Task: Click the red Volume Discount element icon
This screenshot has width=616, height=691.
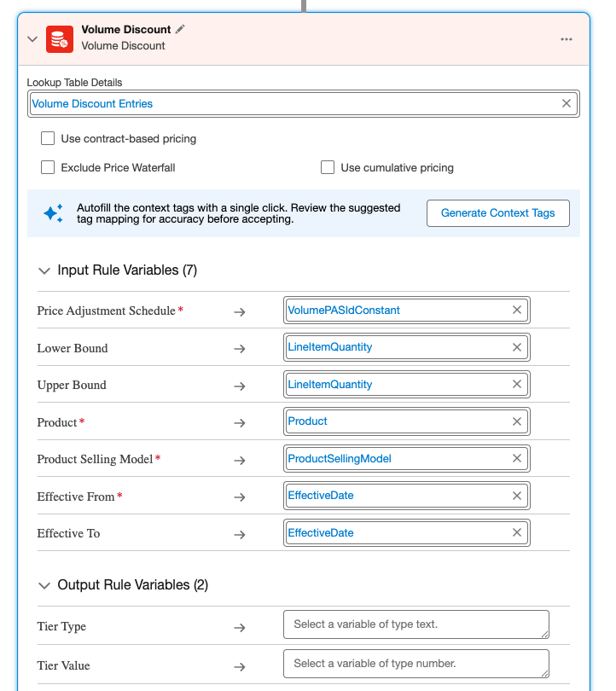Action: [x=59, y=38]
